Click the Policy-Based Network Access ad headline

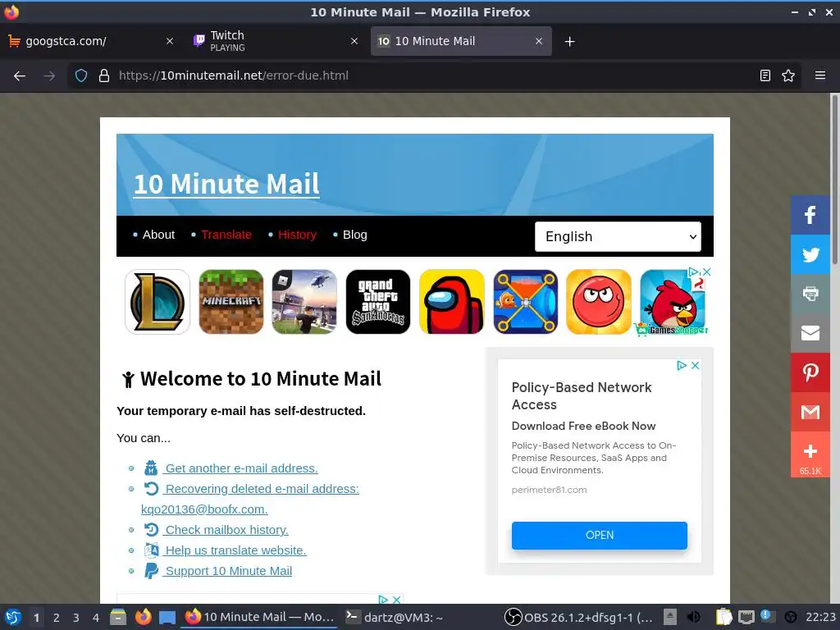[582, 396]
